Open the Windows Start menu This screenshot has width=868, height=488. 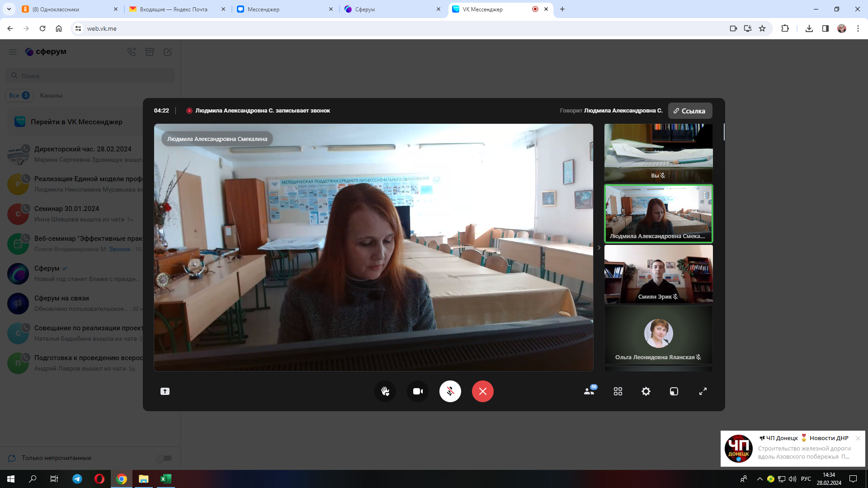[11, 479]
